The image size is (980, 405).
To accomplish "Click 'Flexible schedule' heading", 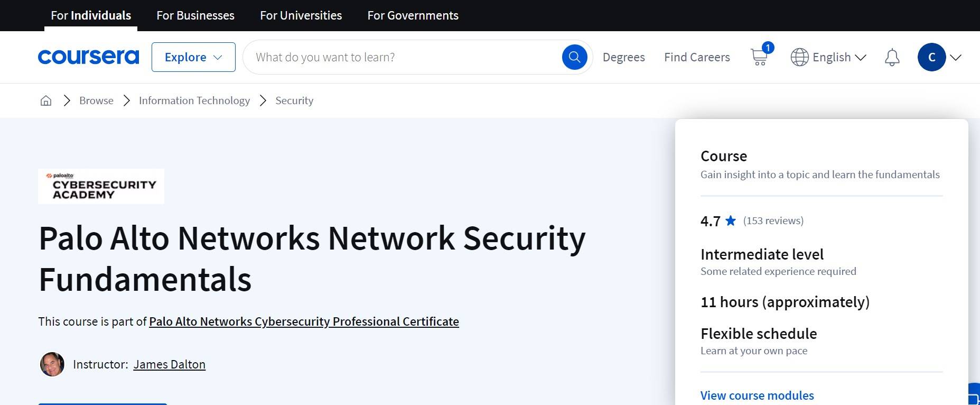I will pyautogui.click(x=759, y=334).
